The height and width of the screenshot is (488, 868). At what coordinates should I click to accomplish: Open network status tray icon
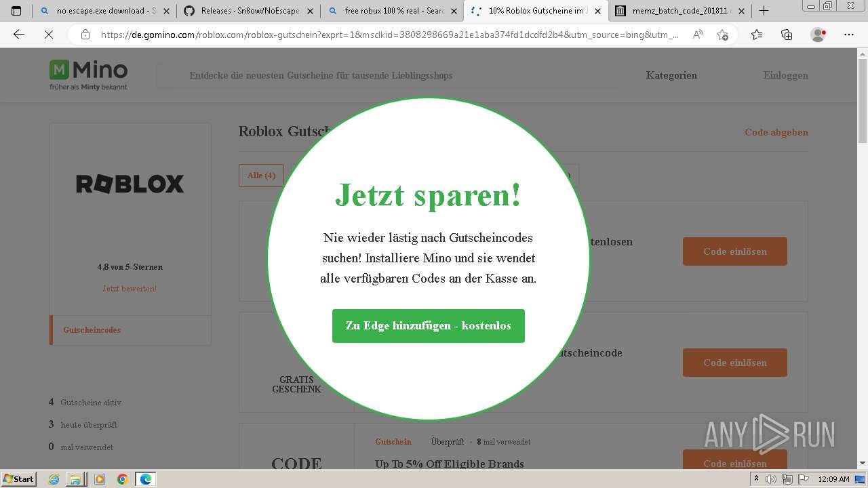tap(787, 479)
